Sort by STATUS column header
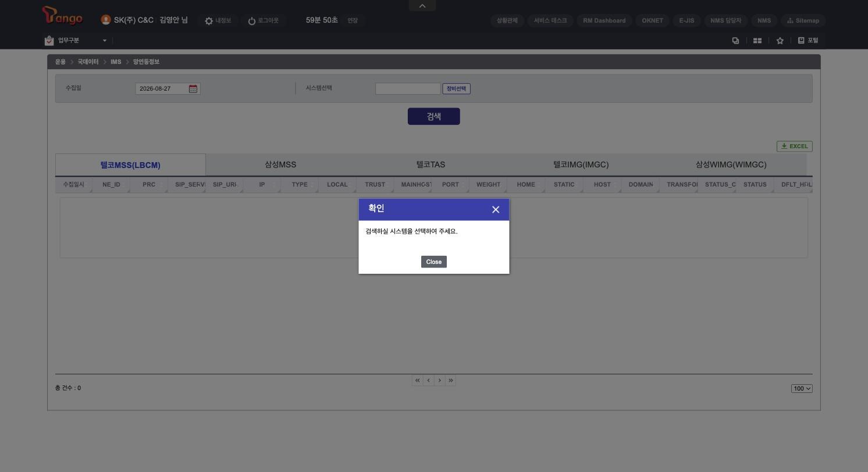The height and width of the screenshot is (472, 868). (x=755, y=185)
